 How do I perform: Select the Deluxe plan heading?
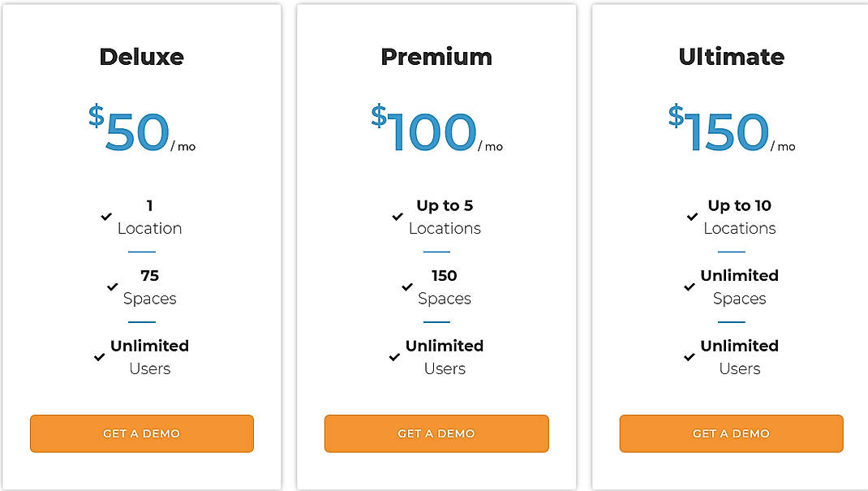142,57
